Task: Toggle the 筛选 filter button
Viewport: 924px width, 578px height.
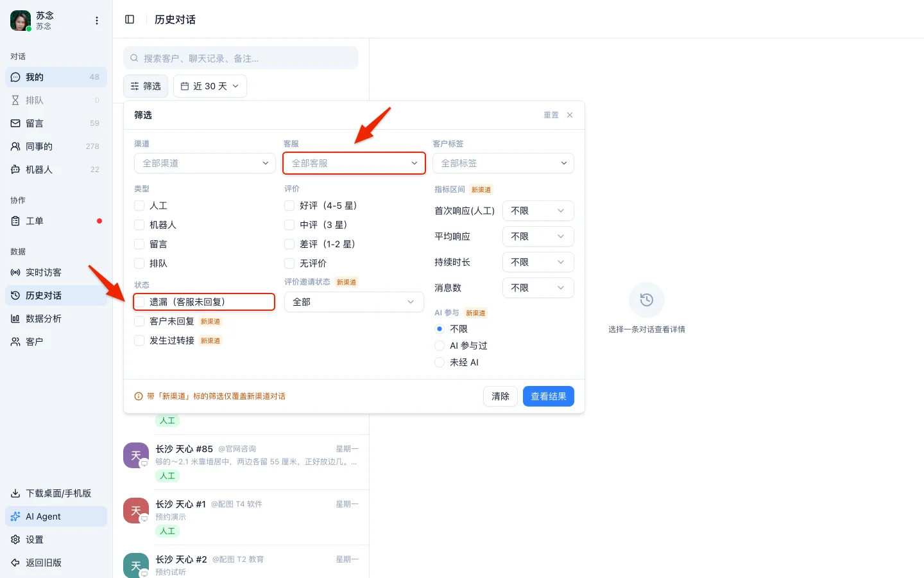Action: (146, 86)
